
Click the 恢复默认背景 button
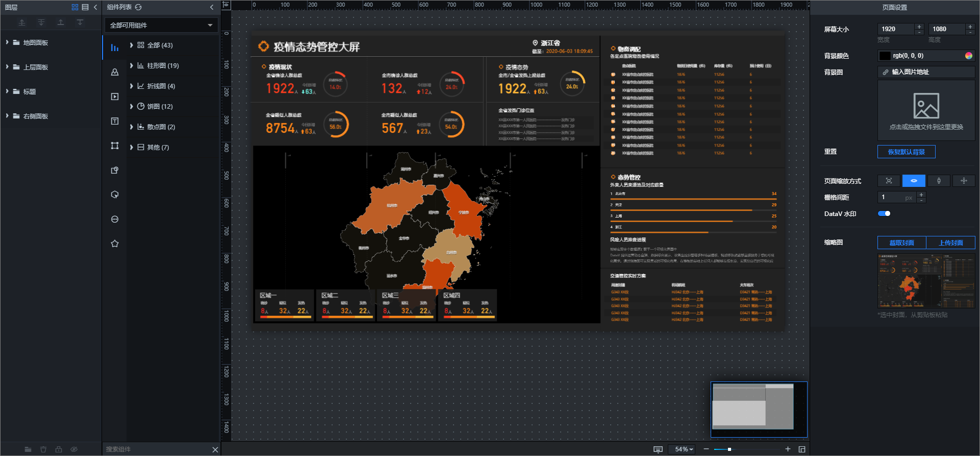(x=907, y=152)
